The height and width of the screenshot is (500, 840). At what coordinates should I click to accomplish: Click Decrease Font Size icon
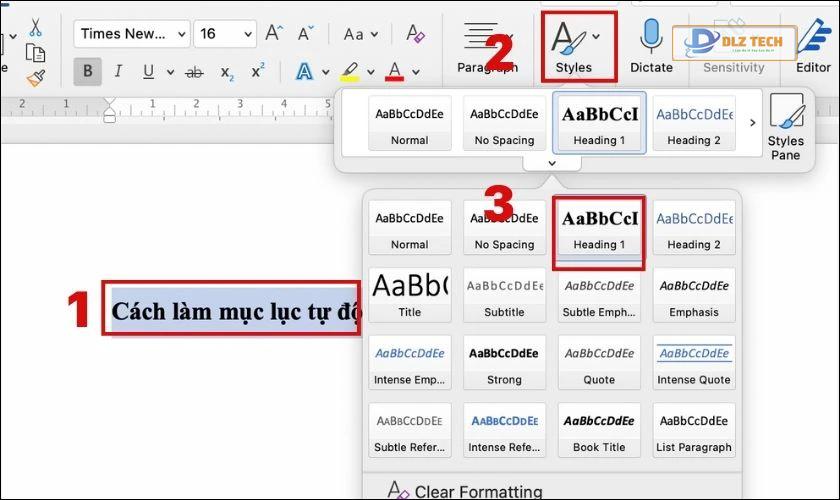[x=305, y=33]
